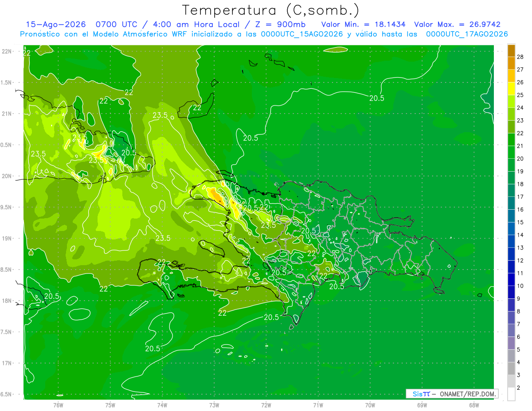Click the "2" colorbar scale label
532x411 pixels.
(519, 388)
